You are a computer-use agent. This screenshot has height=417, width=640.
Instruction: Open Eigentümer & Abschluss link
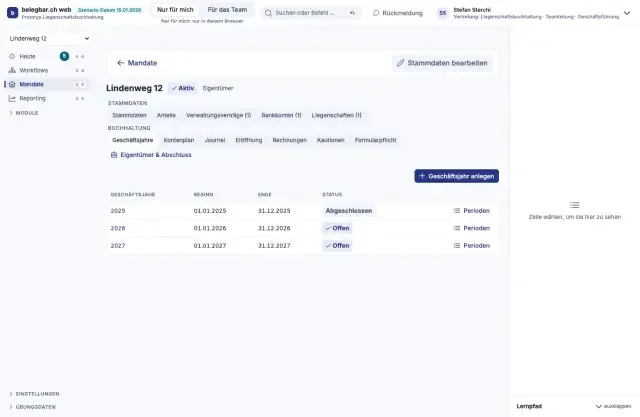tap(151, 155)
